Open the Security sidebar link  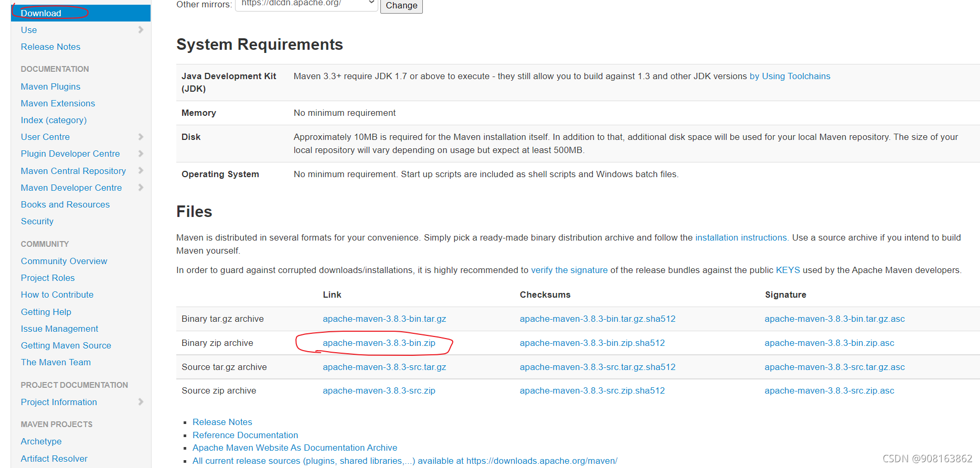pyautogui.click(x=37, y=221)
